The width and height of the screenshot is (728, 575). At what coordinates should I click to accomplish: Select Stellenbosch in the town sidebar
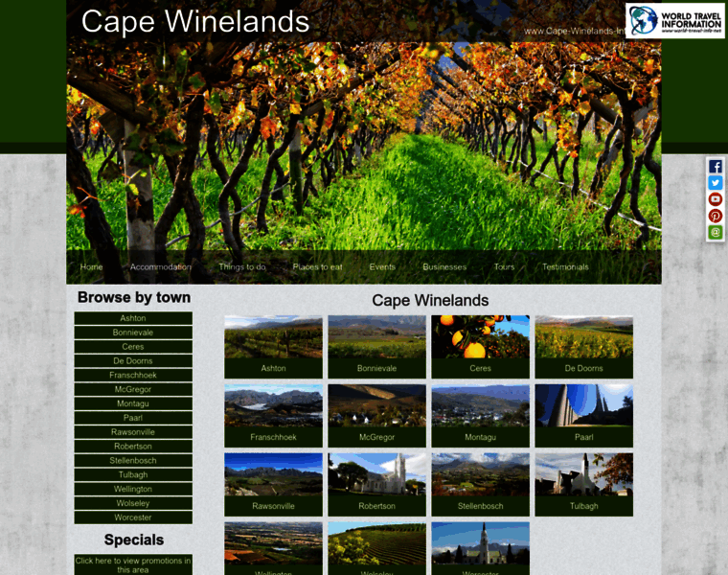pos(133,461)
